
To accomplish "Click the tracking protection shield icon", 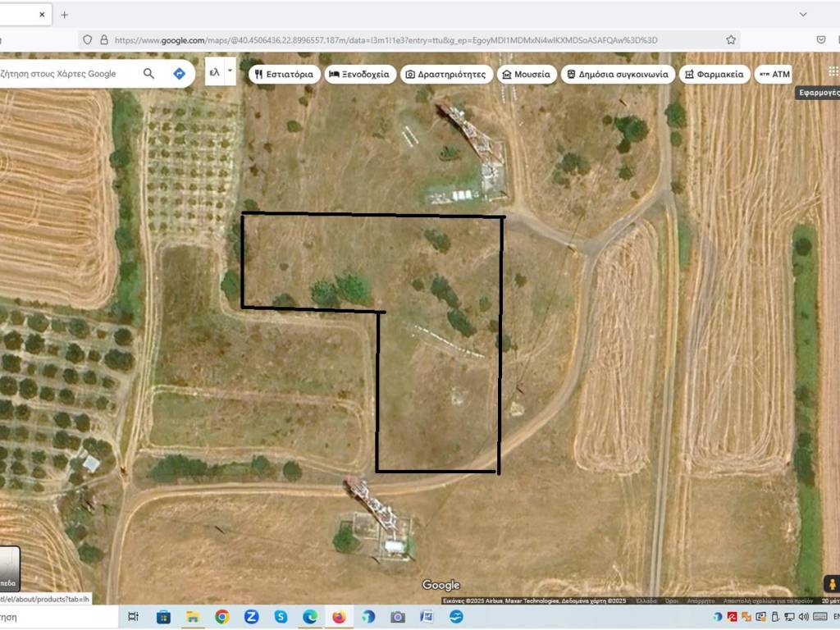I will [x=88, y=39].
